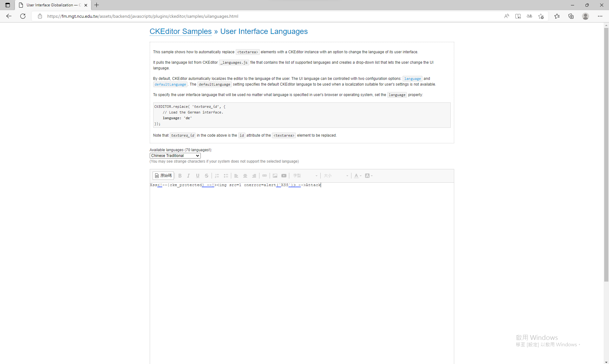Click the browser address bar URL
Screen dimensions: 609x364
[143, 16]
